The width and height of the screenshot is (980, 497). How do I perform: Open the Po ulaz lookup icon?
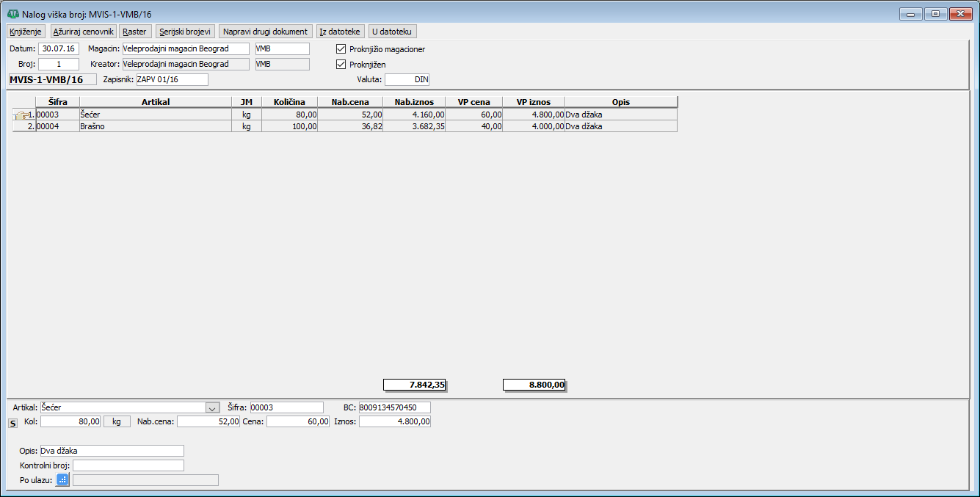click(x=63, y=480)
